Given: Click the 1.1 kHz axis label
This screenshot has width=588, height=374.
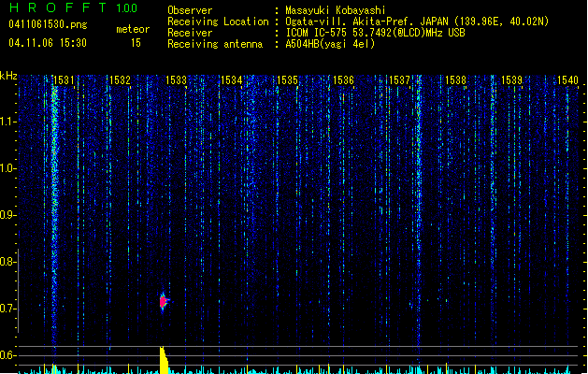Looking at the screenshot, I should [7, 122].
